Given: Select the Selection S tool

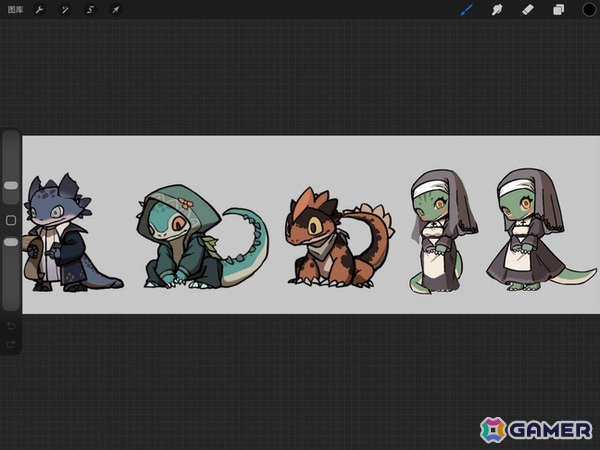Looking at the screenshot, I should pos(90,10).
